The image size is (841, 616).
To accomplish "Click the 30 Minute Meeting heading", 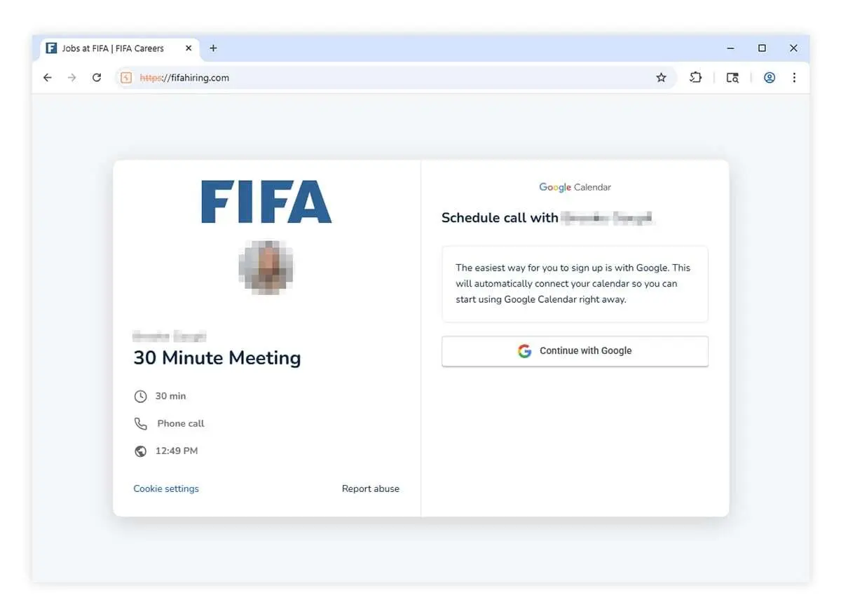I will [x=217, y=357].
